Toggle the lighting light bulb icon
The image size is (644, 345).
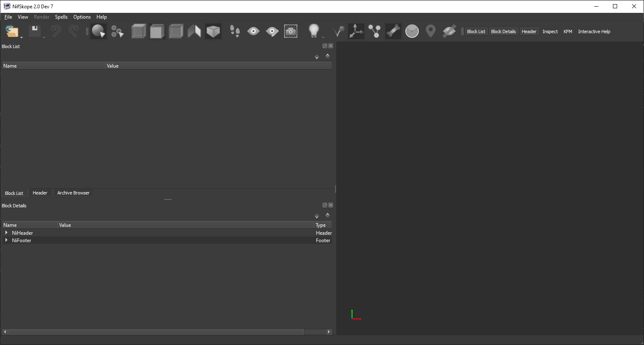click(x=314, y=32)
